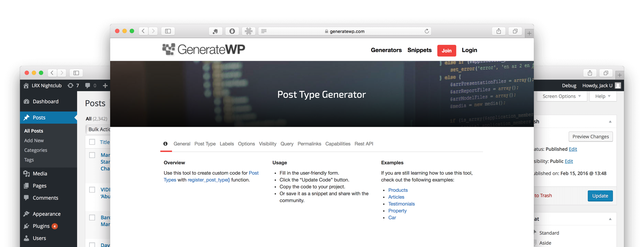Click Share icon in rear WordPress window
Viewport: 644px width, 247px height.
[590, 73]
